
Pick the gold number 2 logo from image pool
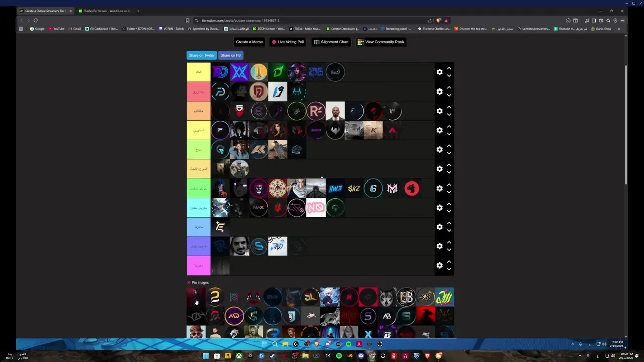pyautogui.click(x=215, y=297)
